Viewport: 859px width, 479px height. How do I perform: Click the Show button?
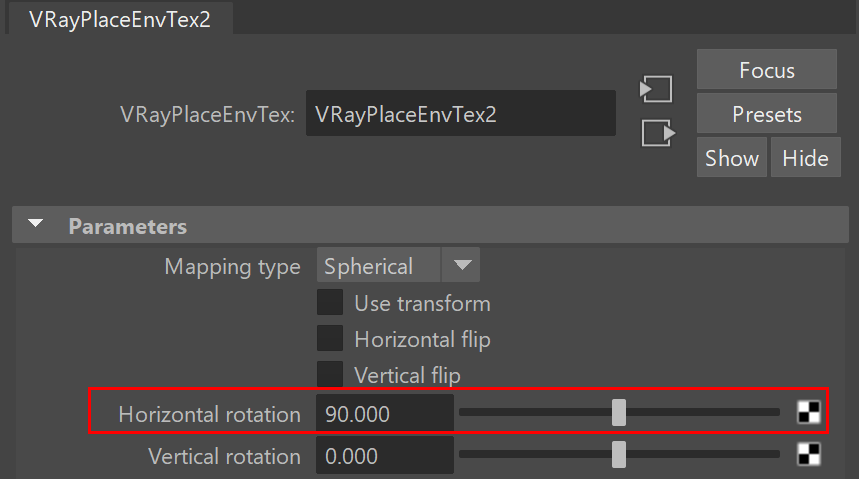(731, 157)
